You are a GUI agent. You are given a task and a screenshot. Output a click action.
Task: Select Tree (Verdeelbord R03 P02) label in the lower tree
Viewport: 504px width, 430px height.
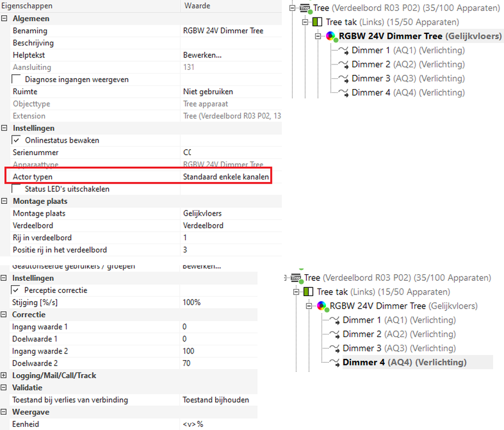pyautogui.click(x=398, y=278)
